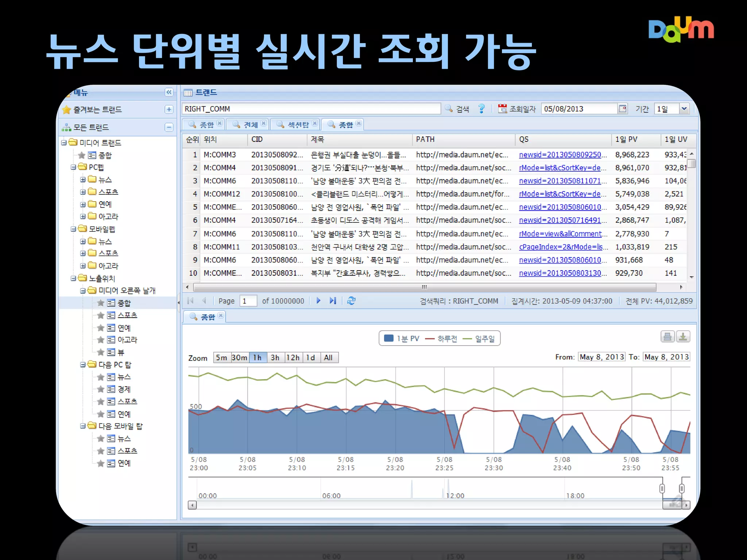747x560 pixels.
Task: Switch to the 섹션탑 tab
Action: pyautogui.click(x=295, y=125)
